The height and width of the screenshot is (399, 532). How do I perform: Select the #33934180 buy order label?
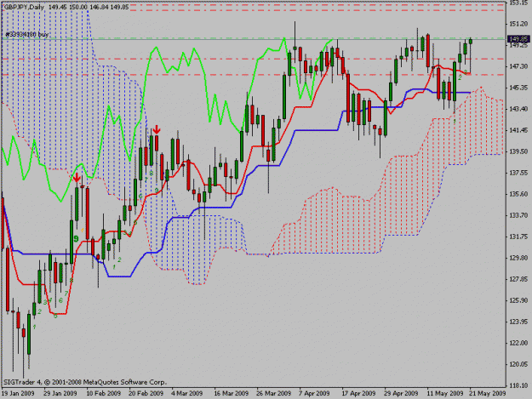tap(26, 35)
